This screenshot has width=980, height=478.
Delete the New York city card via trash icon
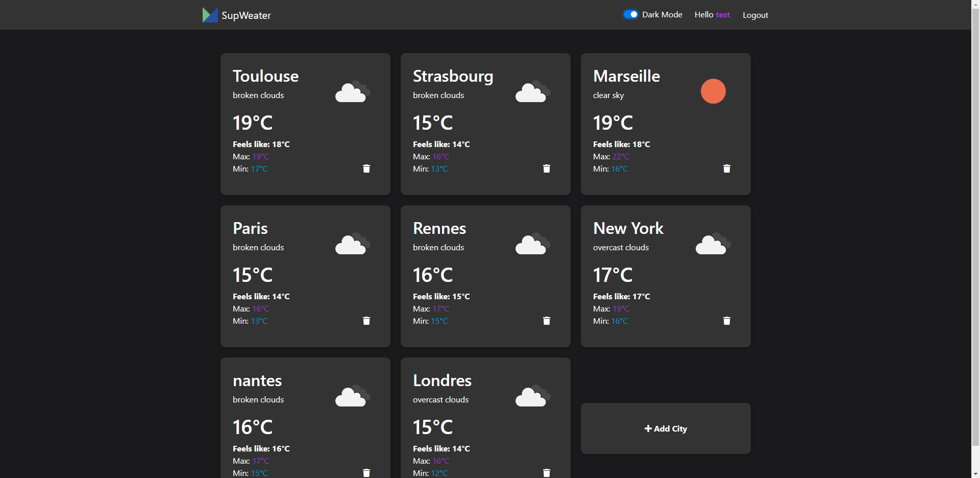(727, 321)
